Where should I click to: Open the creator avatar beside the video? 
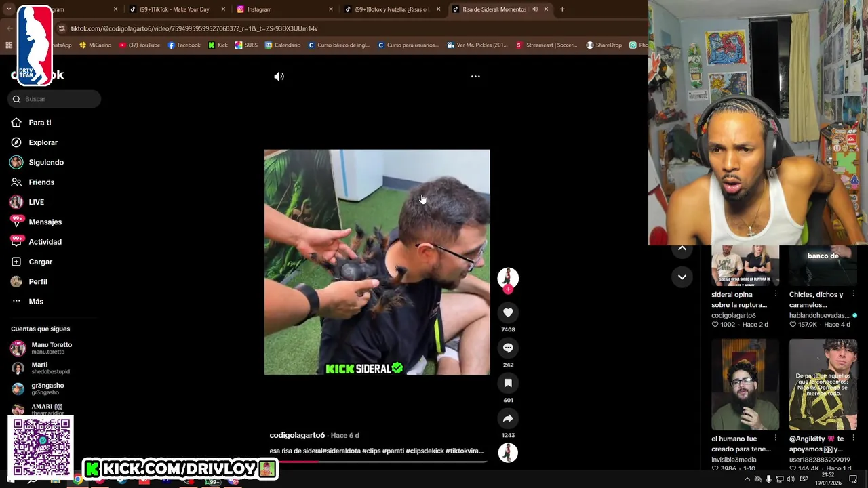click(508, 278)
